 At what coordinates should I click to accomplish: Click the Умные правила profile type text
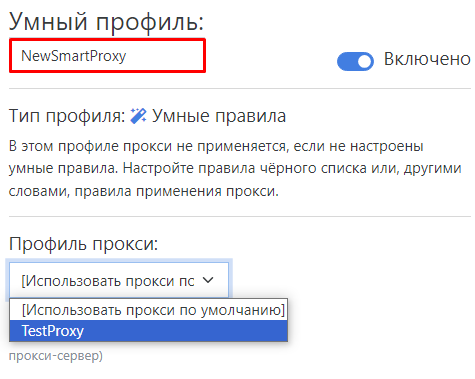(219, 116)
